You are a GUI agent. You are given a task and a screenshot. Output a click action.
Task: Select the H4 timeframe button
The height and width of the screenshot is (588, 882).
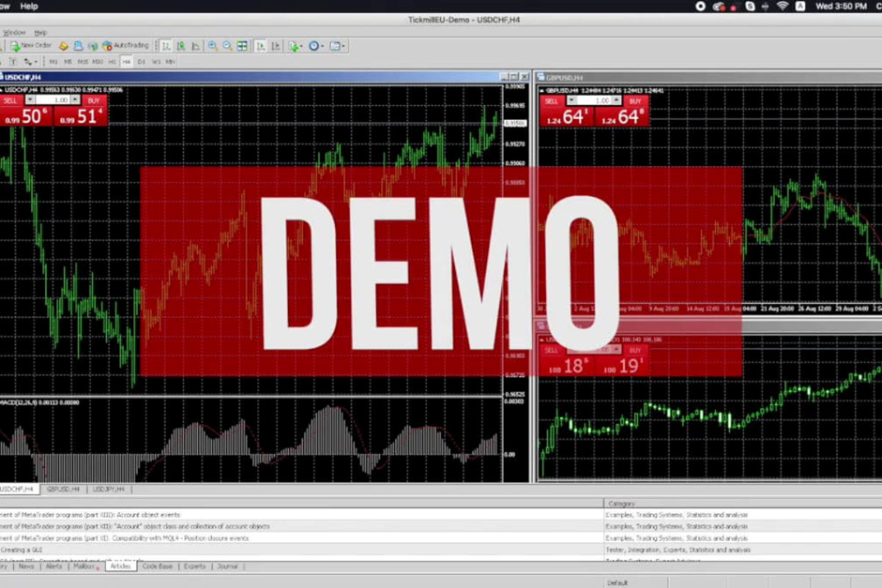(127, 62)
